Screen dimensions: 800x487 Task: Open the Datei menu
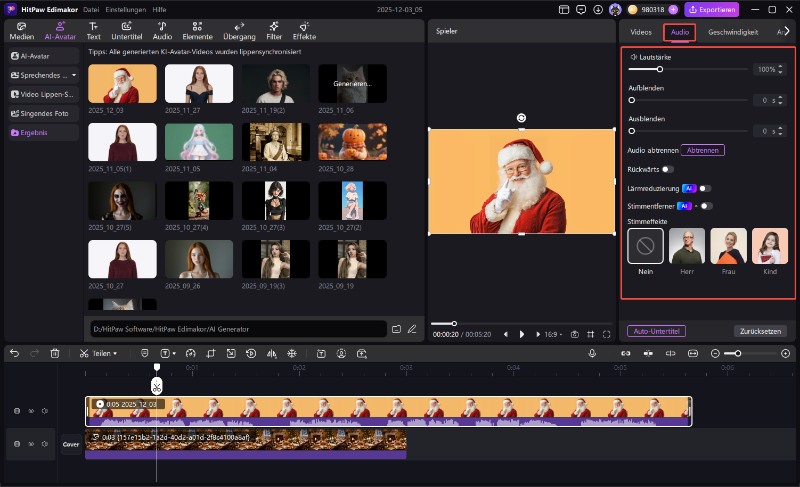coord(91,10)
